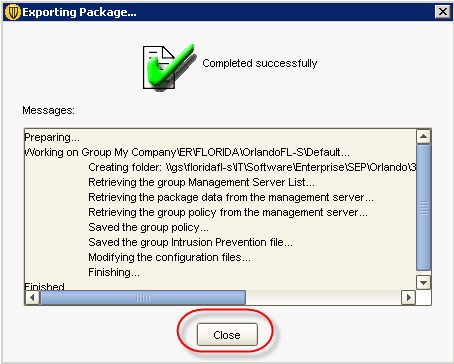Click the "Finishing..." message line
Viewport: 454px width, 364px height.
114,272
